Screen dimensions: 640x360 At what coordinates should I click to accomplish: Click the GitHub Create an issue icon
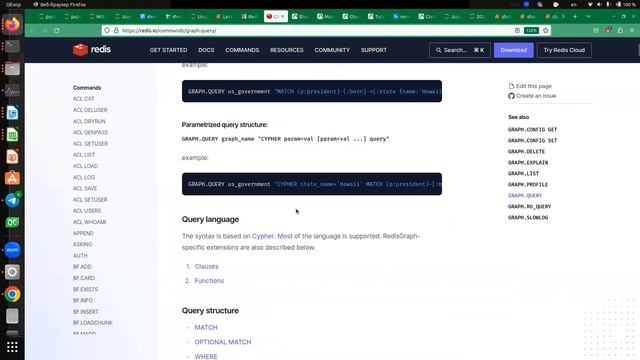[x=511, y=96]
